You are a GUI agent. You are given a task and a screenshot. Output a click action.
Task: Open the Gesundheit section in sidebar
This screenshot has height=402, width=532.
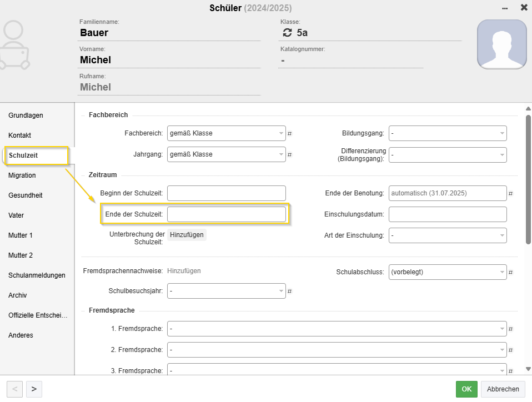point(26,195)
